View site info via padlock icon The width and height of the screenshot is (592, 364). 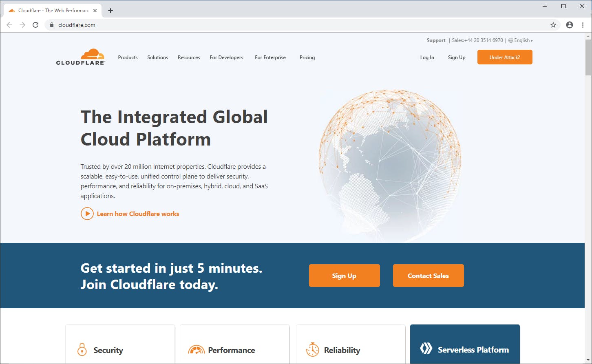tap(52, 25)
